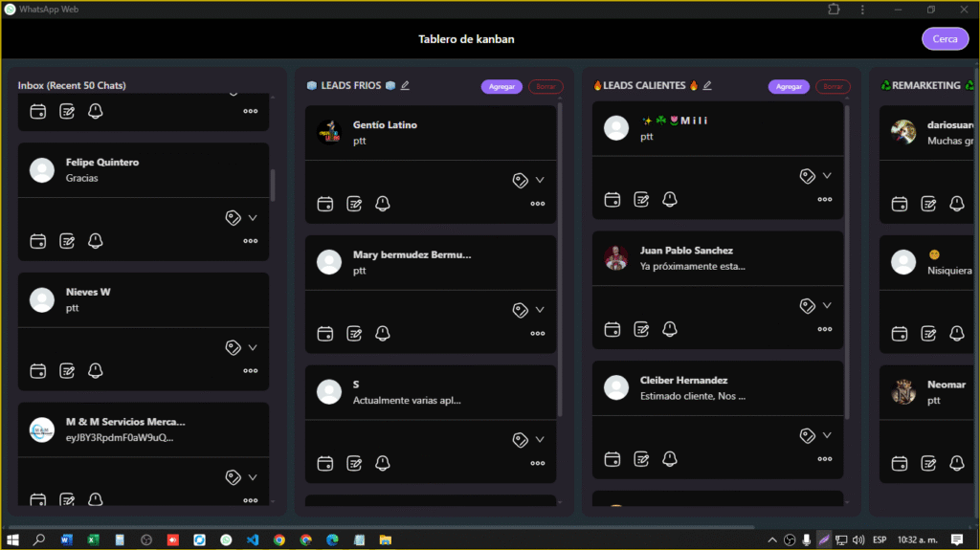The image size is (980, 550).
Task: Open note icon on Cleiber Hernandez card
Action: pyautogui.click(x=641, y=460)
